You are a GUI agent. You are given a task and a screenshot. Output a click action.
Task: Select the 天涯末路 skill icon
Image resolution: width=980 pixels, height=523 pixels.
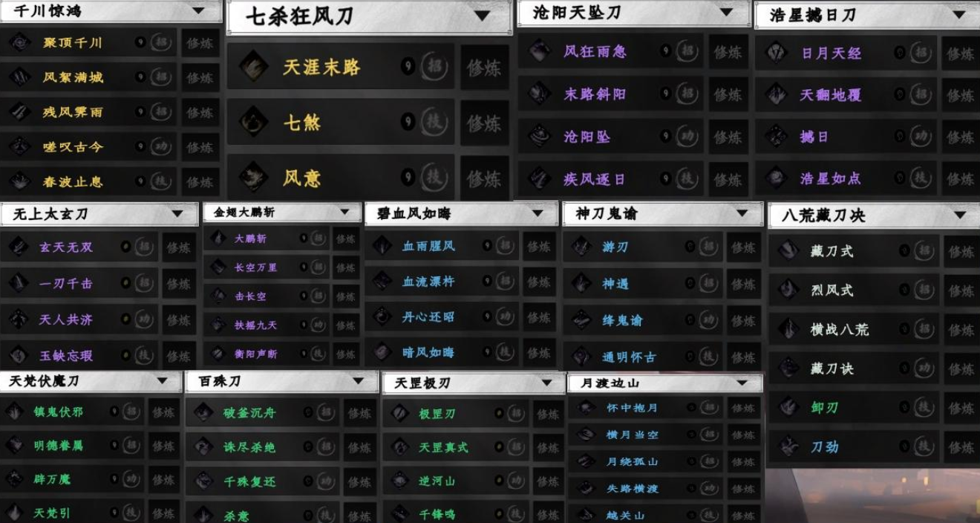point(253,67)
